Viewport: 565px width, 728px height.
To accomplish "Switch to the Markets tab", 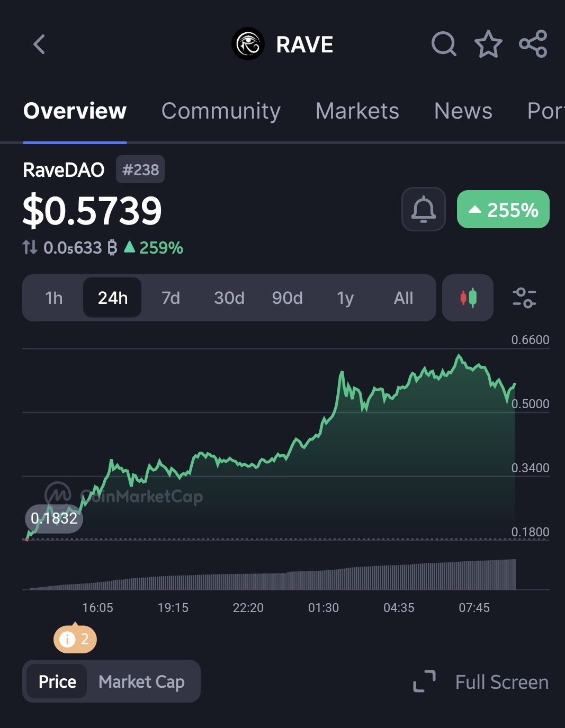I will click(x=357, y=111).
